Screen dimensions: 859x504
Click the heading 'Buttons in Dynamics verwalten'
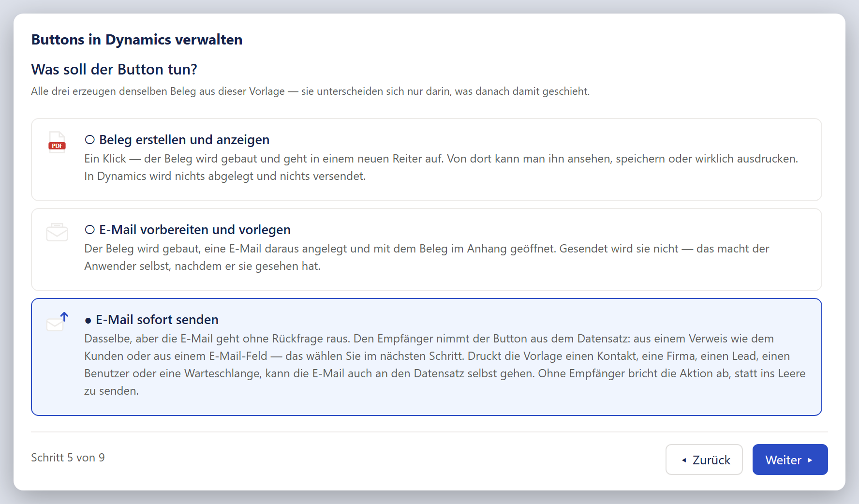tap(137, 40)
